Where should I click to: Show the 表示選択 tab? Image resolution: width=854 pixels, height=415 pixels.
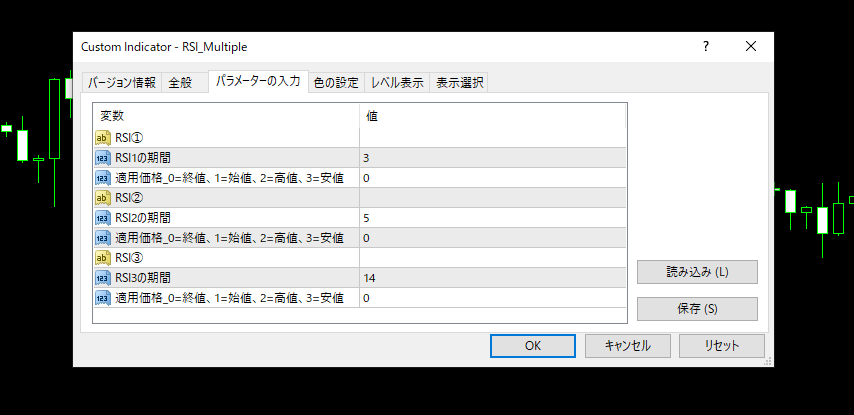[459, 83]
